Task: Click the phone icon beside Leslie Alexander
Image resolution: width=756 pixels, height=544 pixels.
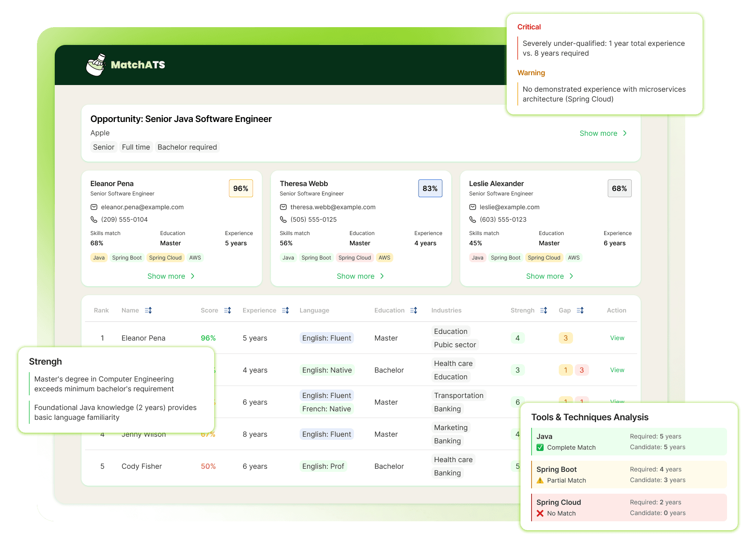Action: (x=472, y=219)
